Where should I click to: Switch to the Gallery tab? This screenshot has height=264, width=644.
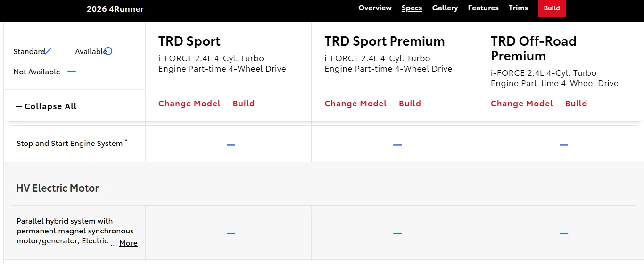(445, 8)
